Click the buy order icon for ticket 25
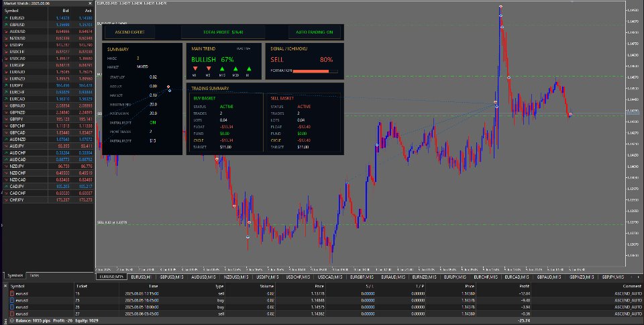The width and height of the screenshot is (644, 325). [x=12, y=300]
